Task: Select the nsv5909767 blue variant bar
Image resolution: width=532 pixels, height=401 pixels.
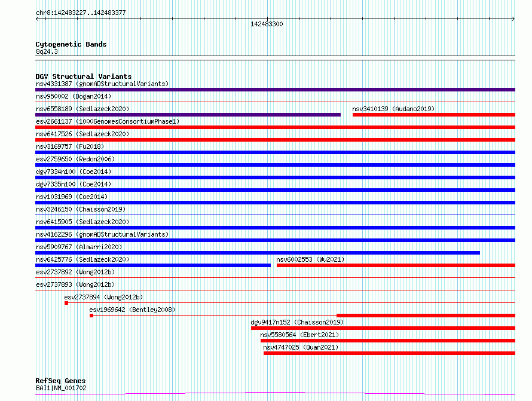Action: click(258, 253)
